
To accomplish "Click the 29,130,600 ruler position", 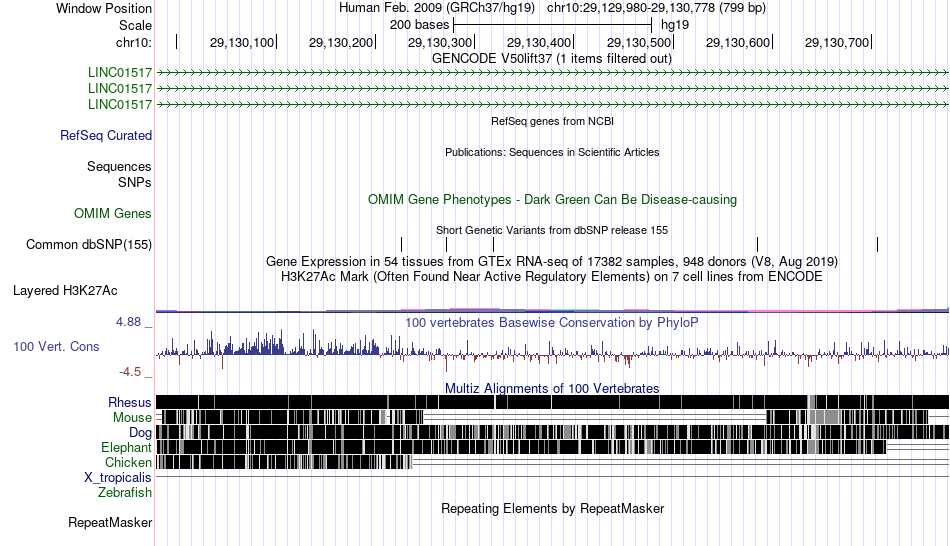I will pos(738,42).
